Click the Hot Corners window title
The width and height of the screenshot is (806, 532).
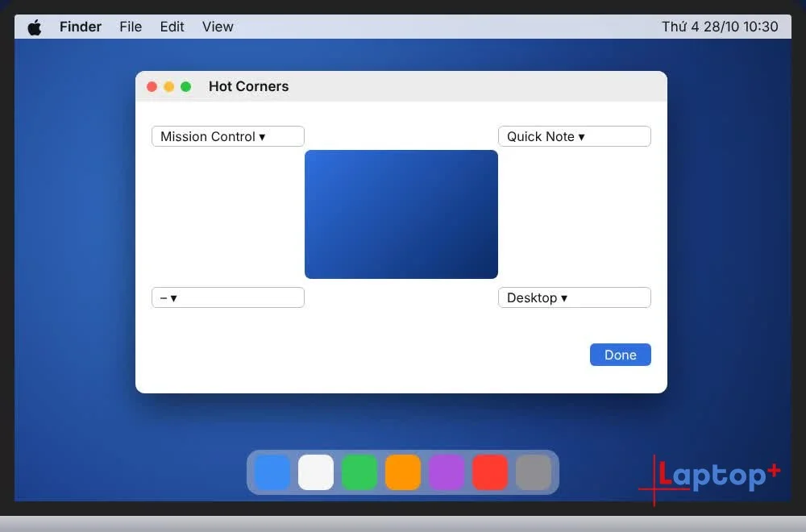(x=249, y=86)
